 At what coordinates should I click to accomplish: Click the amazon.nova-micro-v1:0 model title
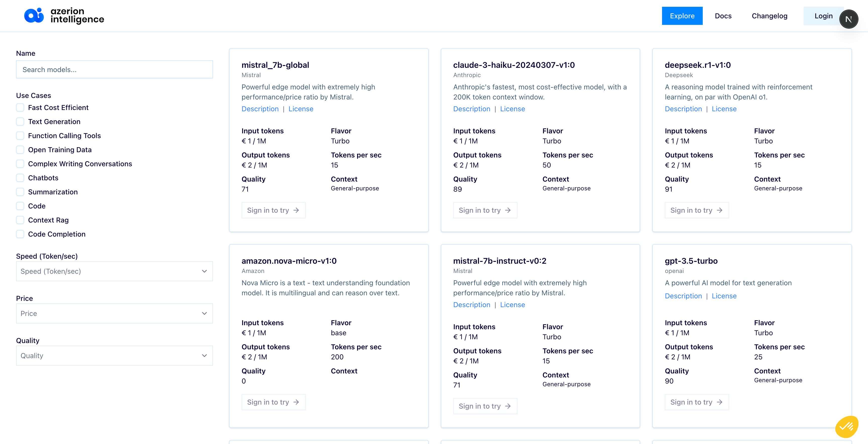click(x=289, y=261)
